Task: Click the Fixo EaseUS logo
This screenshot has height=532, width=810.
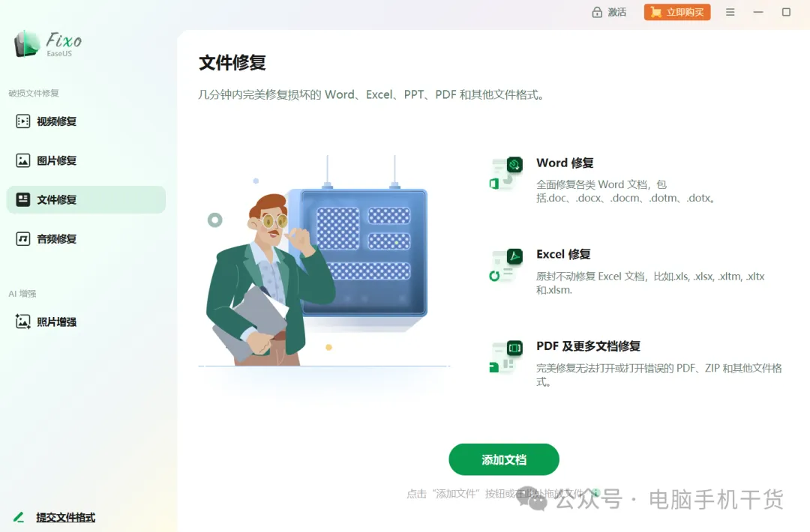Action: click(47, 44)
